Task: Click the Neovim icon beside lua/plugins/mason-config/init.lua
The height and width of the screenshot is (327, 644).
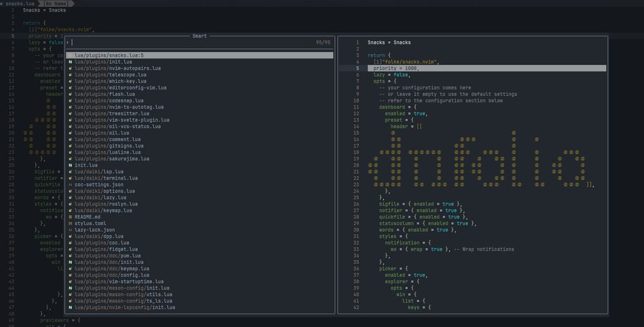Action: pyautogui.click(x=70, y=288)
